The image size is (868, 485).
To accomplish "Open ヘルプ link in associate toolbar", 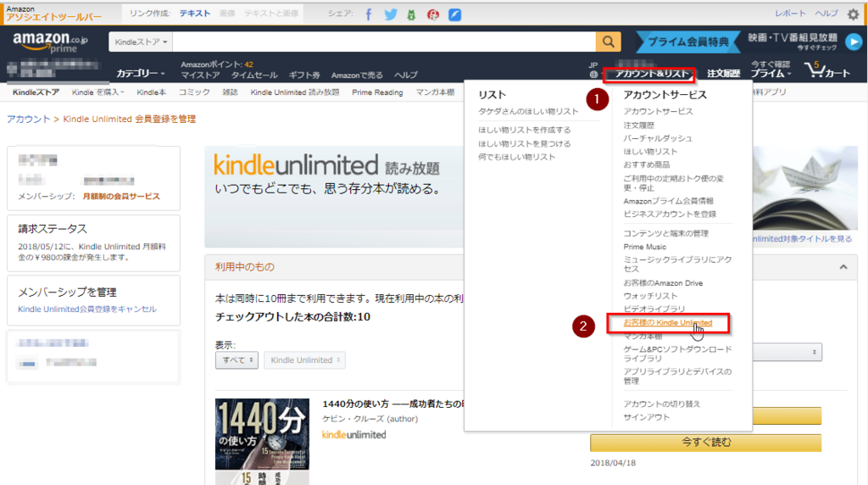I will (826, 14).
